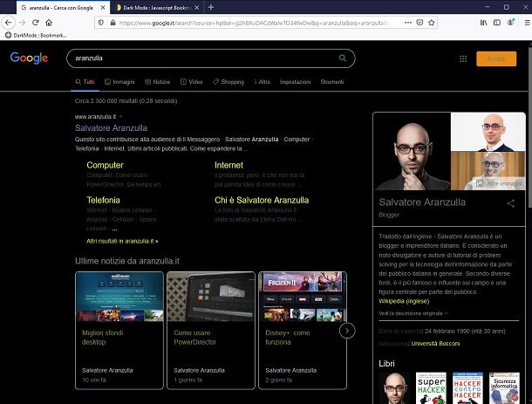Close the aranzulla Google tab
This screenshot has width=532, height=404.
click(103, 8)
